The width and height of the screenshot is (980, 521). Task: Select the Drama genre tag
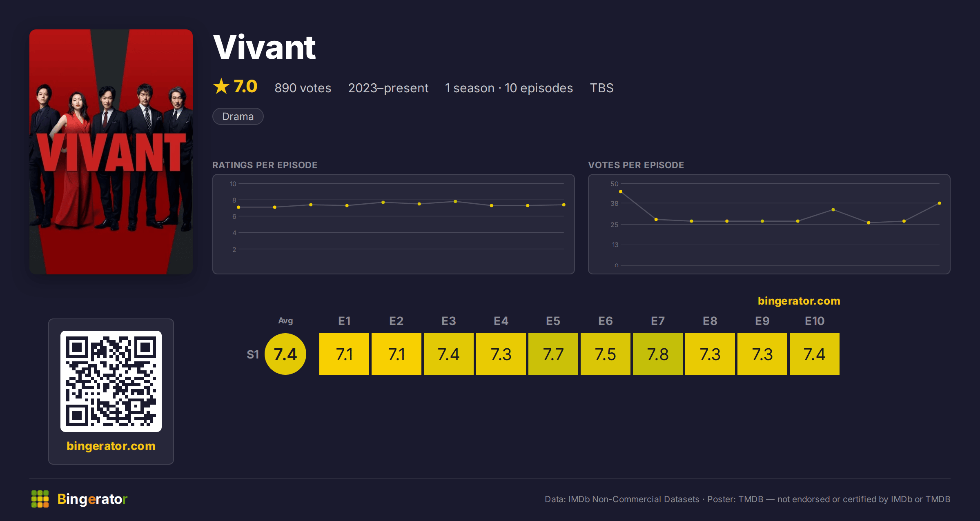pyautogui.click(x=238, y=116)
